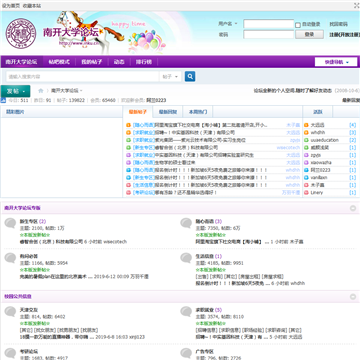Click the [4] count beside 大迅迅
The width and height of the screenshot is (360, 360).
point(352,125)
